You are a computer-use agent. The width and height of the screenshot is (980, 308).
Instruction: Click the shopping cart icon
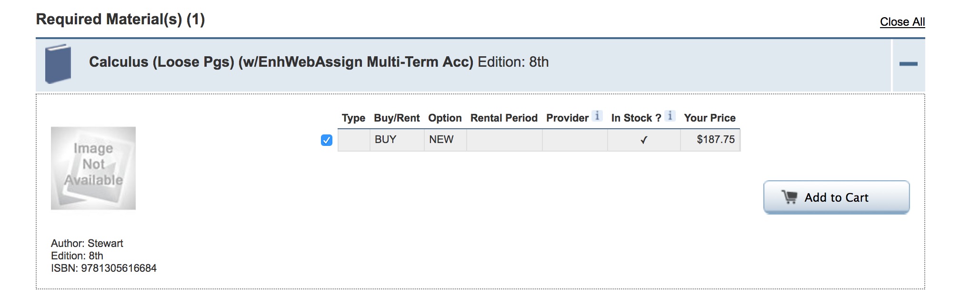(789, 197)
